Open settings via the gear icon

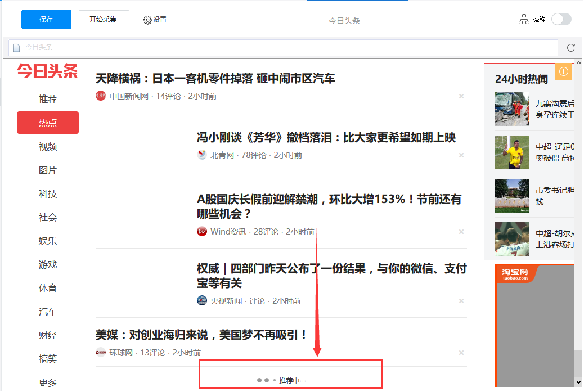click(x=147, y=20)
